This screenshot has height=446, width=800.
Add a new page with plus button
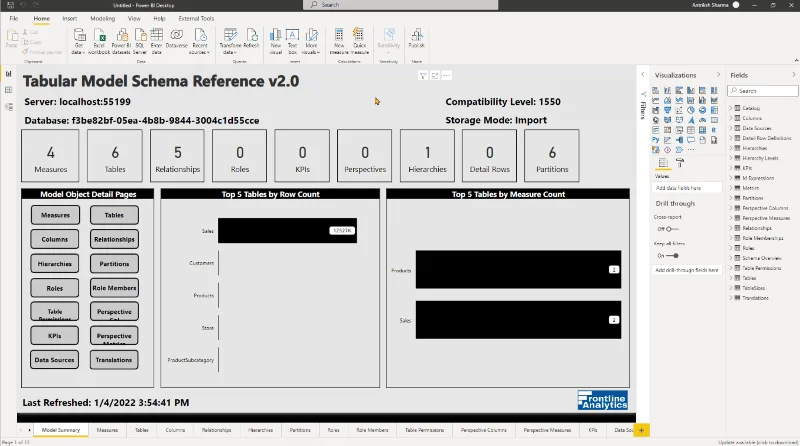click(641, 430)
